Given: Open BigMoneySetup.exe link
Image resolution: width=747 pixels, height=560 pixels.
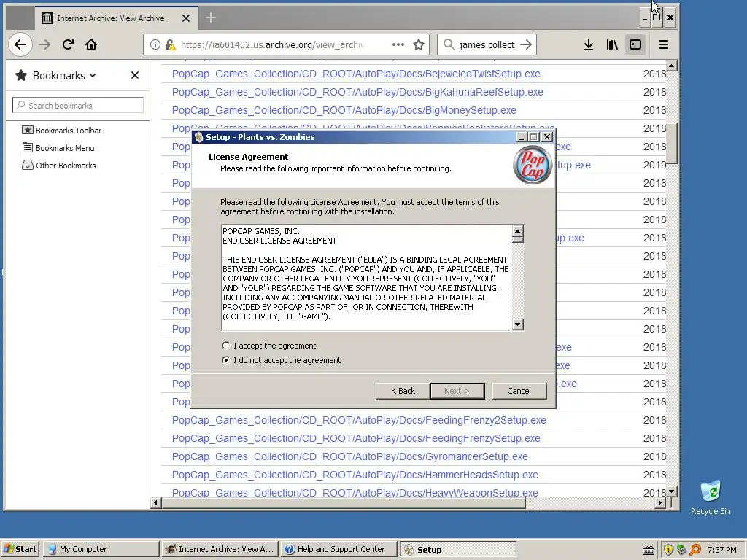Looking at the screenshot, I should [344, 110].
